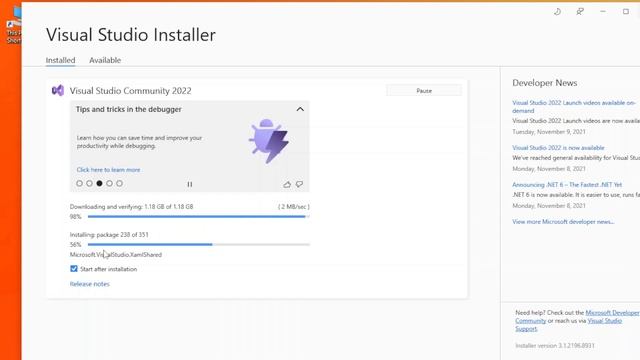
Task: Click the 98% download percentage text
Action: coord(76,217)
